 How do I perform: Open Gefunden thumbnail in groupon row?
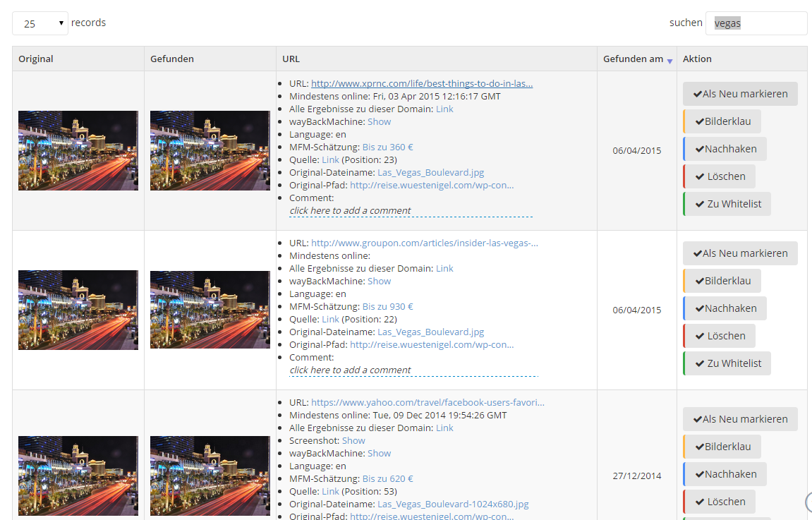coord(210,310)
